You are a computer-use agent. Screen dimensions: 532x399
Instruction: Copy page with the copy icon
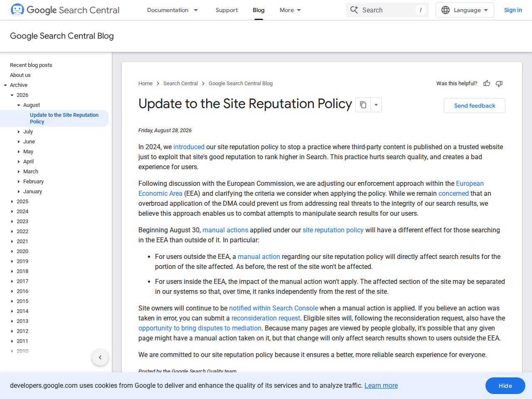tap(363, 105)
